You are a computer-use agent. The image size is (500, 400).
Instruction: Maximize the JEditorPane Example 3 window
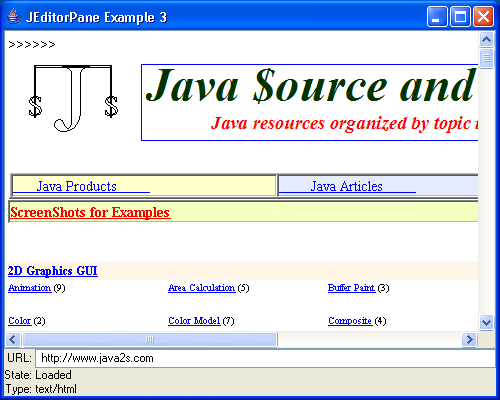(x=460, y=16)
